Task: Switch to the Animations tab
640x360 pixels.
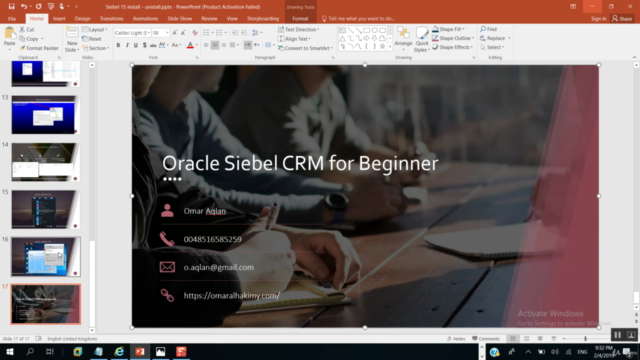Action: pos(145,18)
